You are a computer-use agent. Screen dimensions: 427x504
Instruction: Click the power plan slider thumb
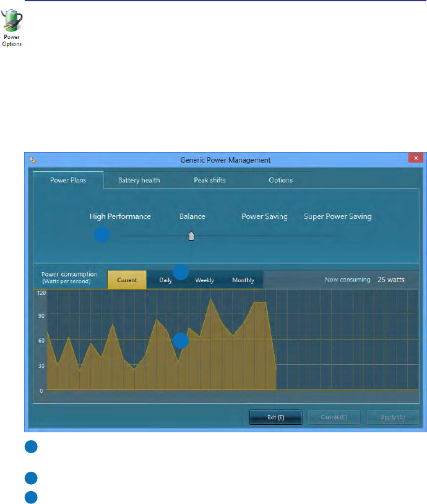pyautogui.click(x=191, y=236)
